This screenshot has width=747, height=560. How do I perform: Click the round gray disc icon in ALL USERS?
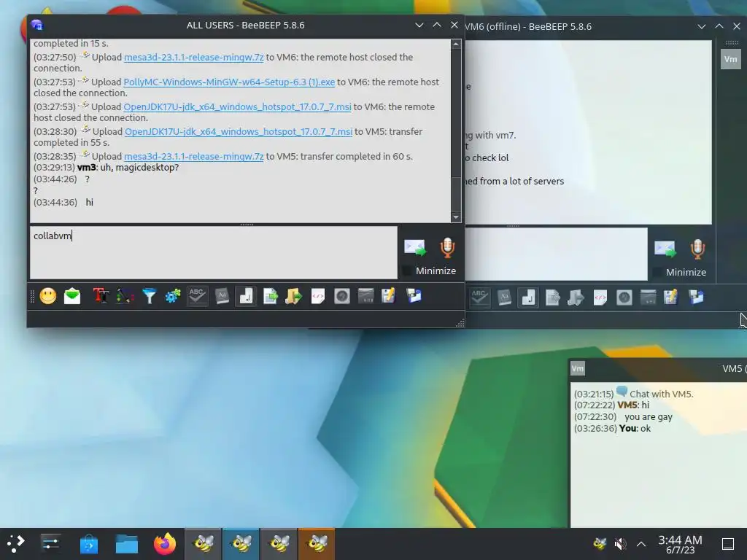[x=342, y=296]
